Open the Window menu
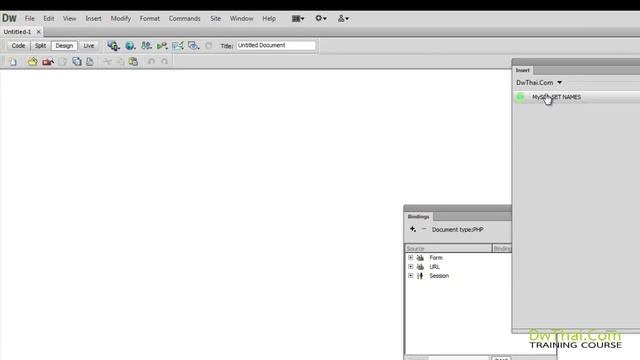 [241, 18]
